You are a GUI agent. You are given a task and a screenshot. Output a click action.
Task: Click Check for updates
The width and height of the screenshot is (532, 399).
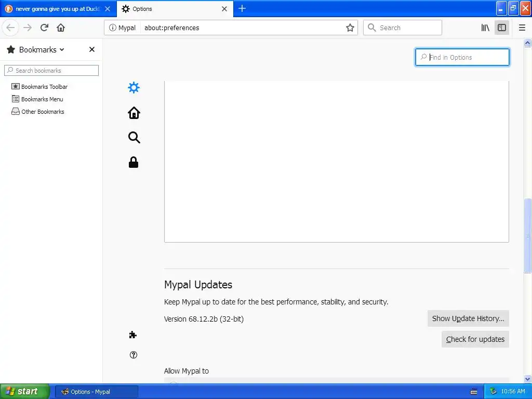[475, 339]
